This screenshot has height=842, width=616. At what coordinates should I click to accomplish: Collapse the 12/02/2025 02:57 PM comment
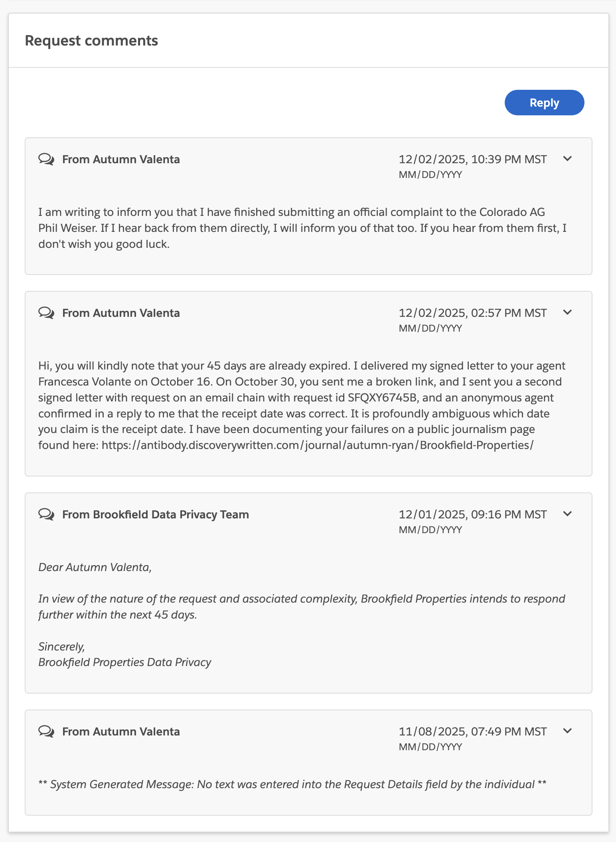(568, 312)
